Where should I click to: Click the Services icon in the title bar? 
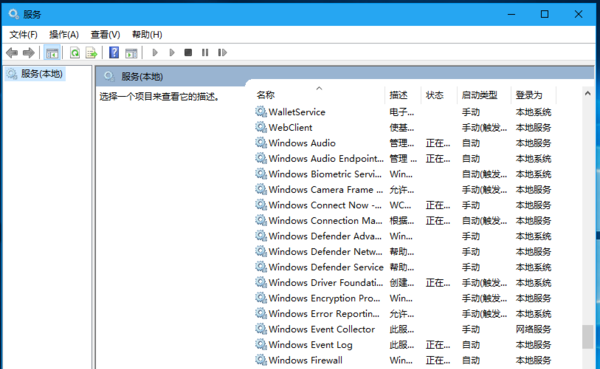click(13, 14)
